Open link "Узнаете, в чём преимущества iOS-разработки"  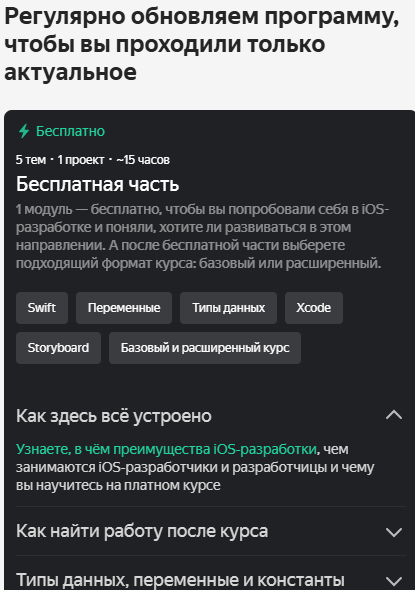(166, 449)
